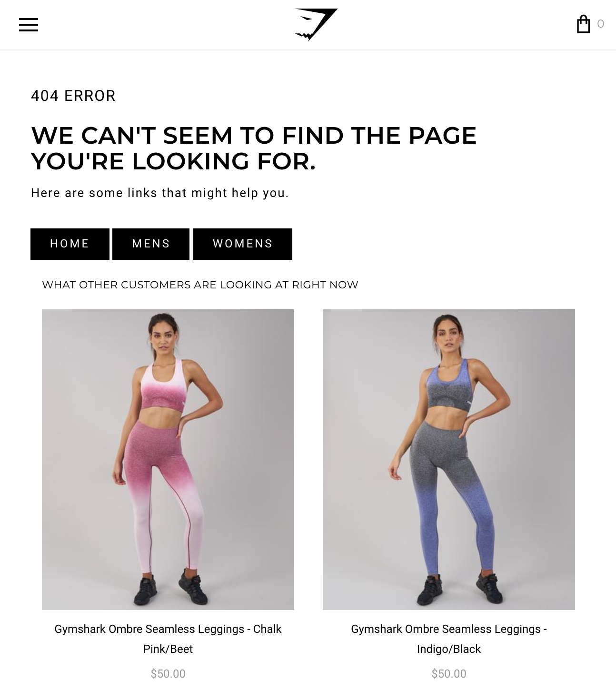Open the hamburger navigation menu
Viewport: 616px width, 690px height.
point(29,25)
